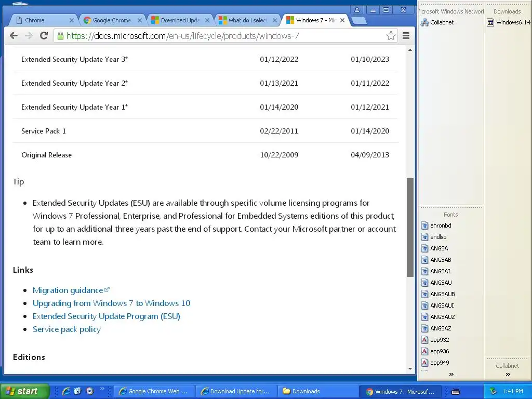The width and height of the screenshot is (532, 399).
Task: Open the ANGSAU font file
Action: coord(436,283)
